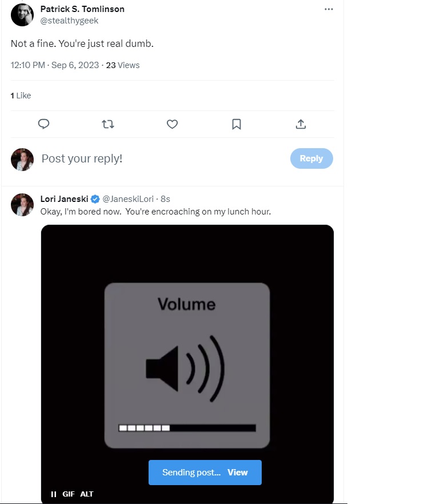This screenshot has height=504, width=436.
Task: Open the @stealthygeek handle link
Action: coord(69,21)
